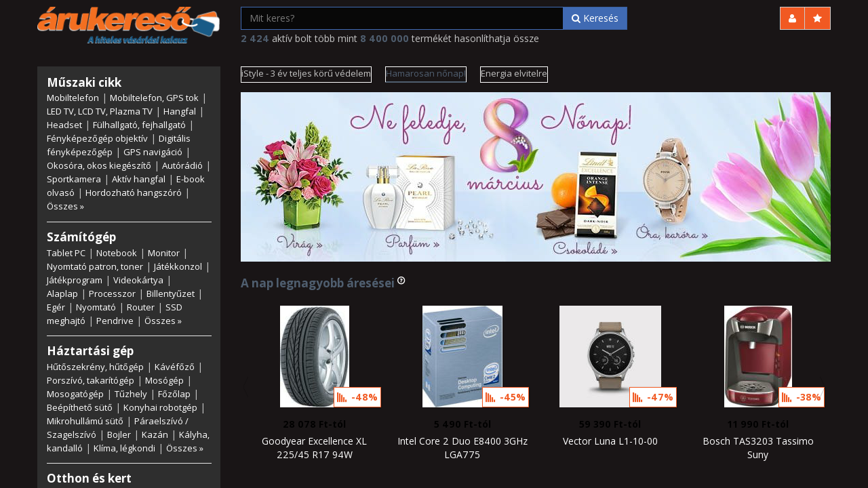Click the -38% price drop badge
Viewport: 868px width, 488px height.
pyautogui.click(x=802, y=397)
